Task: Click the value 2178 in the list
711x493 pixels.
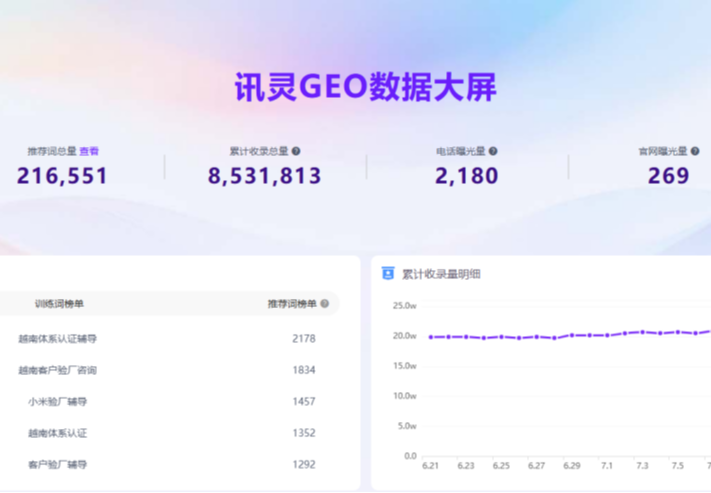Action: pos(304,338)
